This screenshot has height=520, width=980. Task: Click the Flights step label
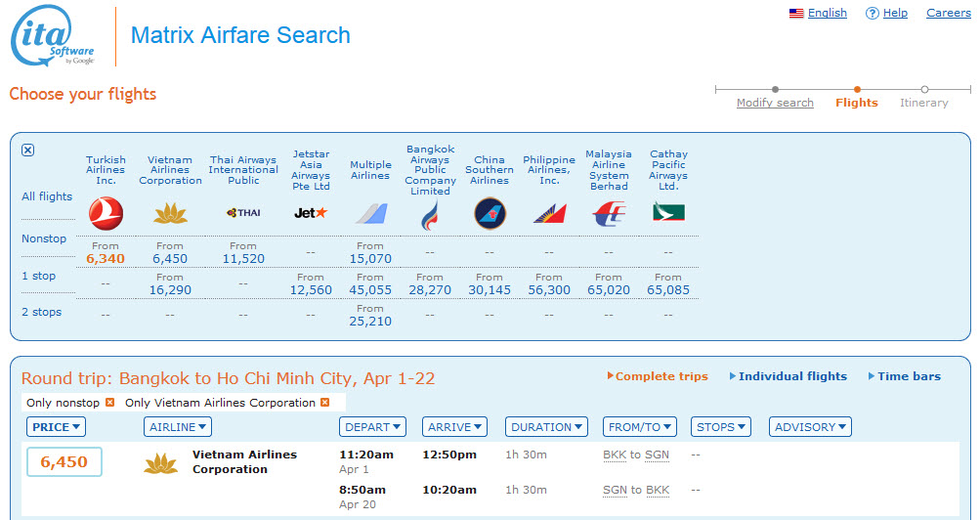857,103
